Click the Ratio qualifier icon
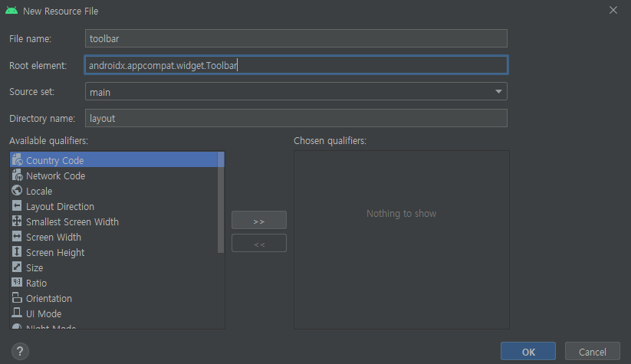The width and height of the screenshot is (631, 364). pyautogui.click(x=17, y=282)
